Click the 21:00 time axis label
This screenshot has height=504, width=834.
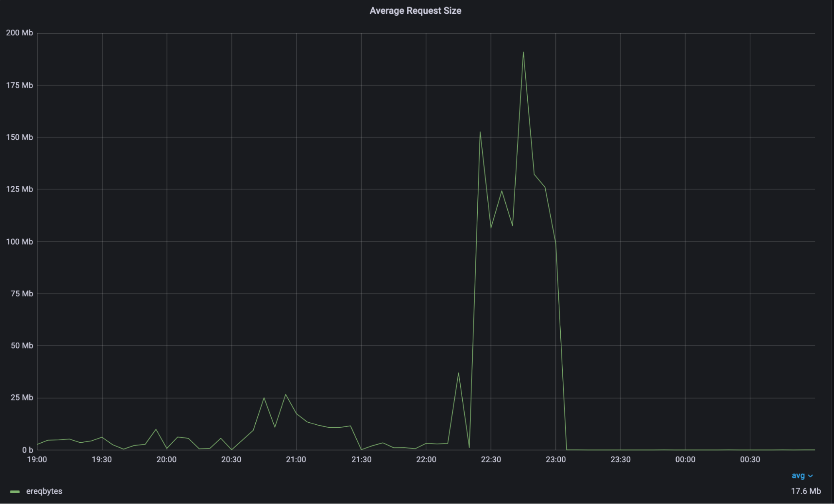click(x=296, y=460)
